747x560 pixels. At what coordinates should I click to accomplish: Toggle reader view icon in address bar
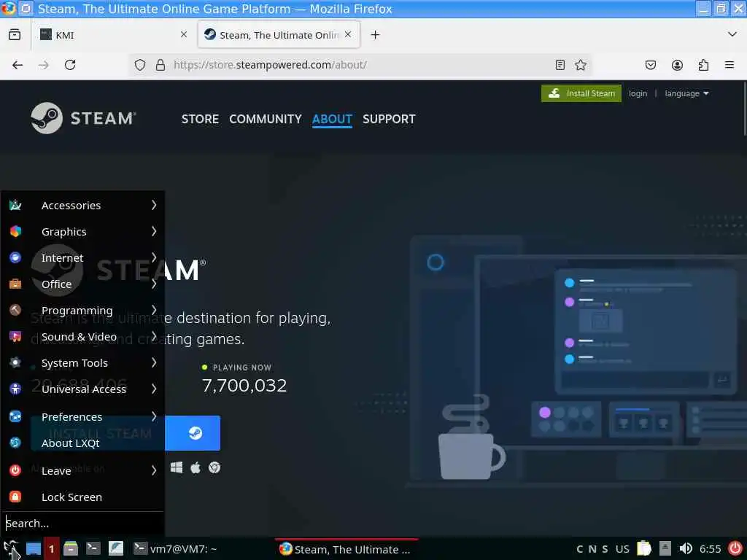(x=560, y=65)
